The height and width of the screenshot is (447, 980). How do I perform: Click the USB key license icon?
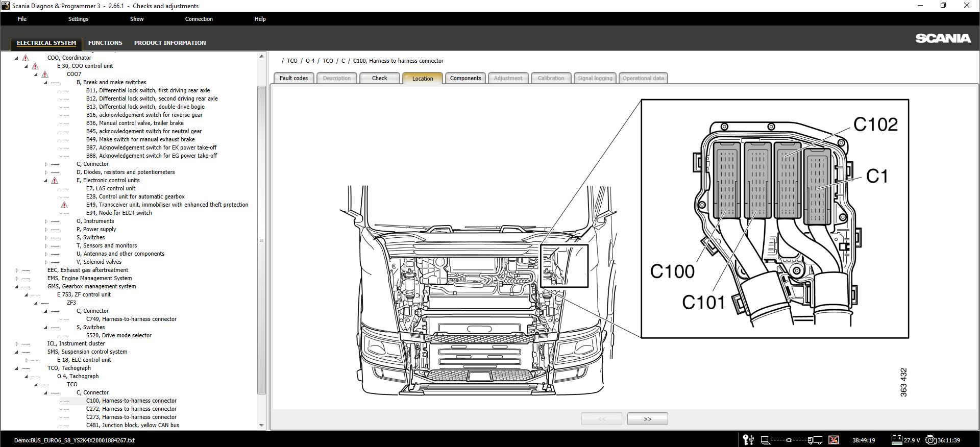click(x=748, y=440)
